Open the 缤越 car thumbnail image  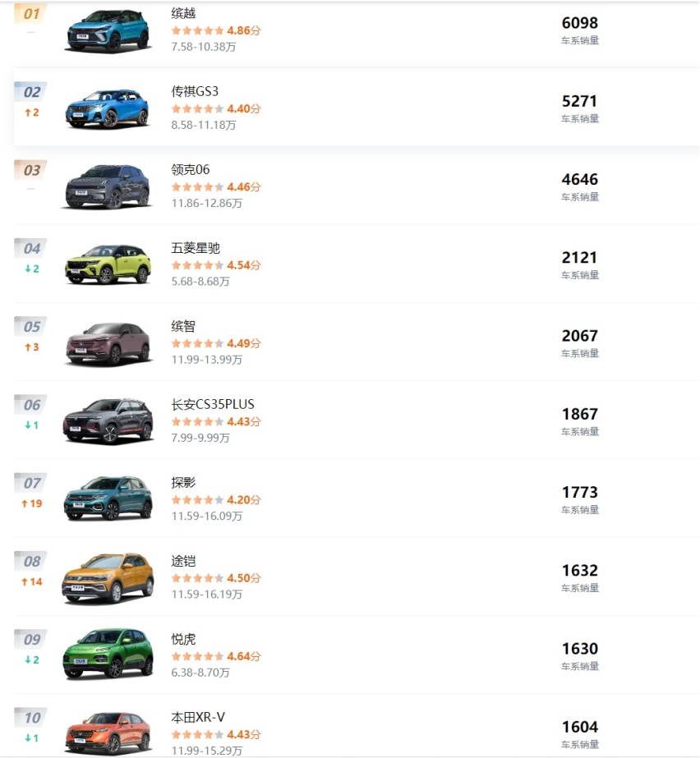pyautogui.click(x=108, y=30)
